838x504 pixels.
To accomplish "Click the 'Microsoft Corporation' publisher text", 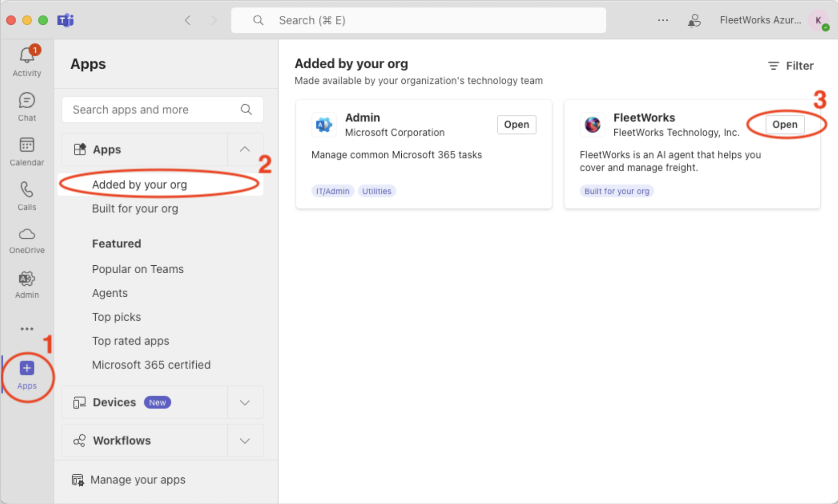I will [x=395, y=132].
